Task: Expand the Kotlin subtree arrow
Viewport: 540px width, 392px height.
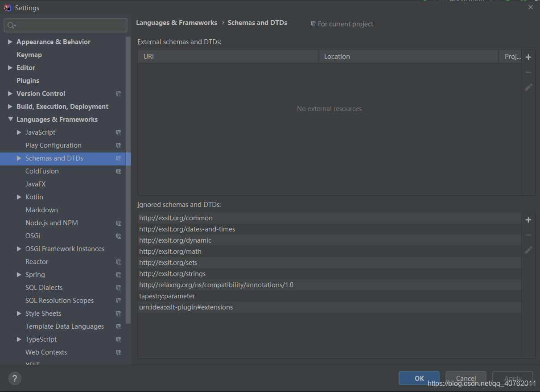Action: (x=19, y=197)
